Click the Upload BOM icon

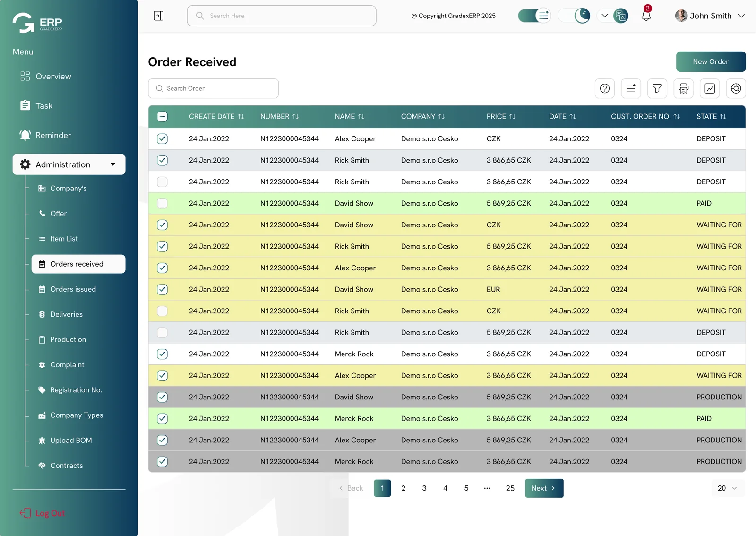42,440
